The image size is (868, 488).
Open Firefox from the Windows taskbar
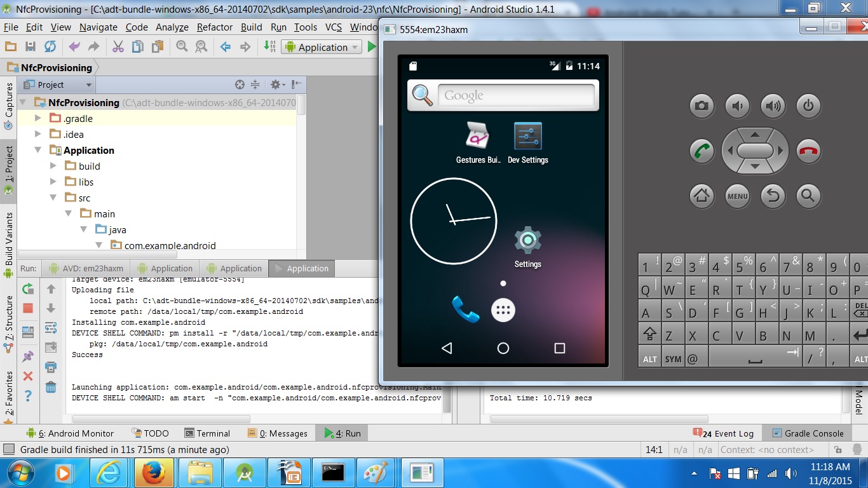154,473
